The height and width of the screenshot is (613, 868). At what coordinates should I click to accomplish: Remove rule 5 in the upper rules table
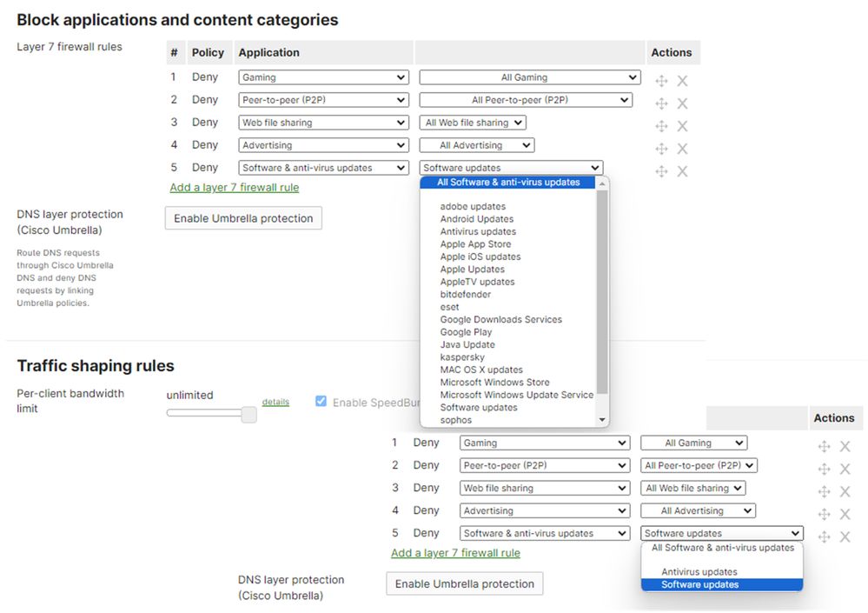pyautogui.click(x=682, y=171)
